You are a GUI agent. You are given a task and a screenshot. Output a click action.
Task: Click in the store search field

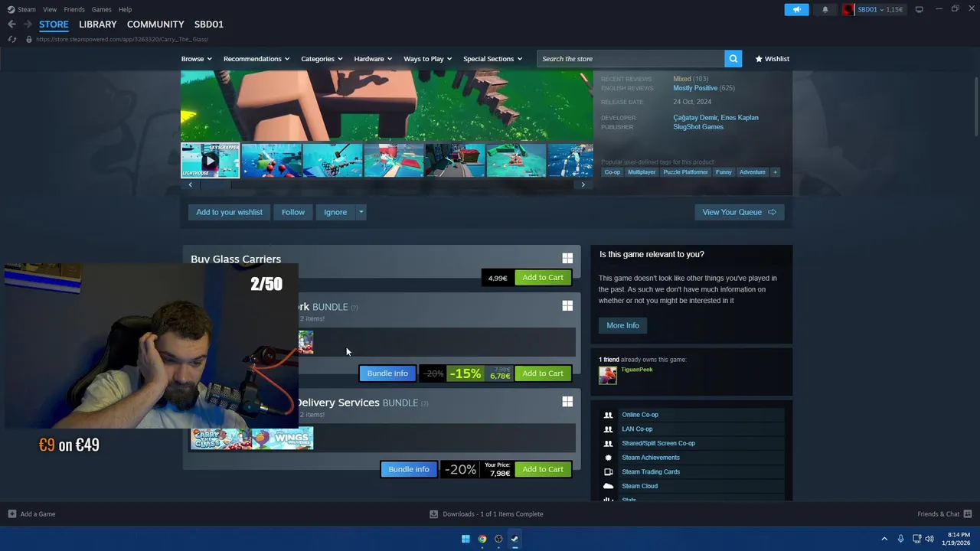[x=631, y=59]
